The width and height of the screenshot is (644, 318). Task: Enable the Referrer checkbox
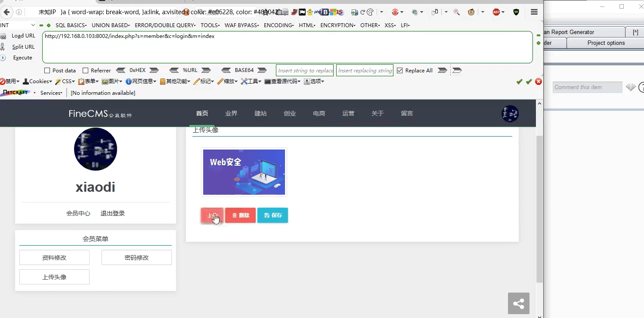(85, 70)
